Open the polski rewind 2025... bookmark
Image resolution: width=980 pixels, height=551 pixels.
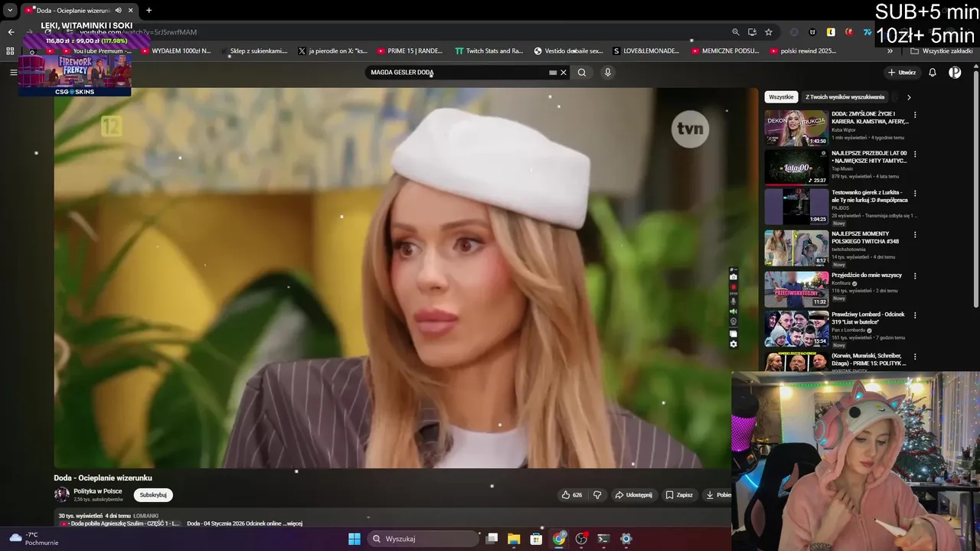tap(802, 51)
